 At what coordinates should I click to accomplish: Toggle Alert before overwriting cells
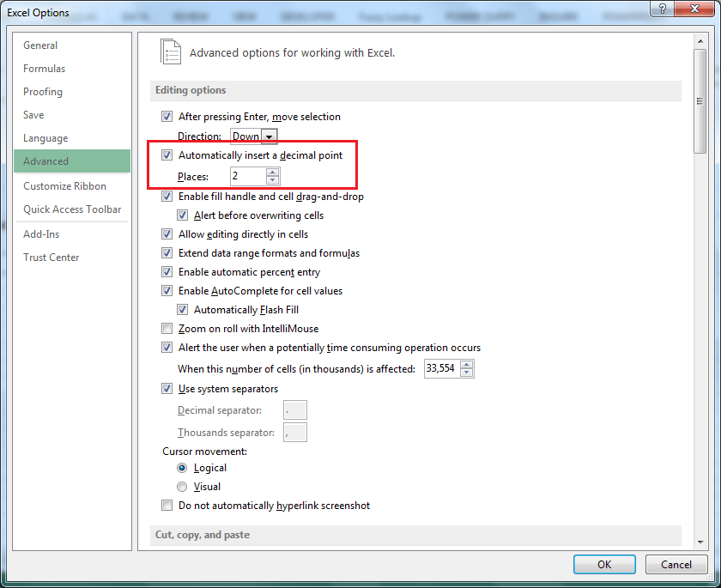click(x=183, y=215)
